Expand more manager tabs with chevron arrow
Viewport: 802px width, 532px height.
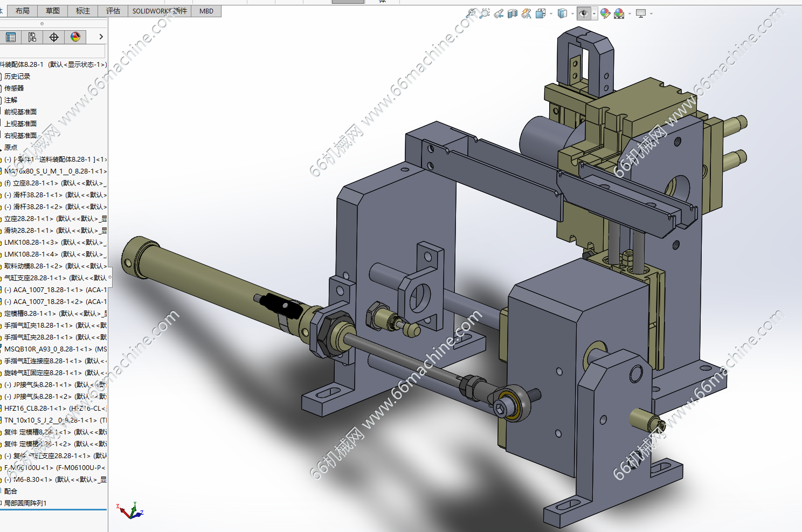point(101,37)
